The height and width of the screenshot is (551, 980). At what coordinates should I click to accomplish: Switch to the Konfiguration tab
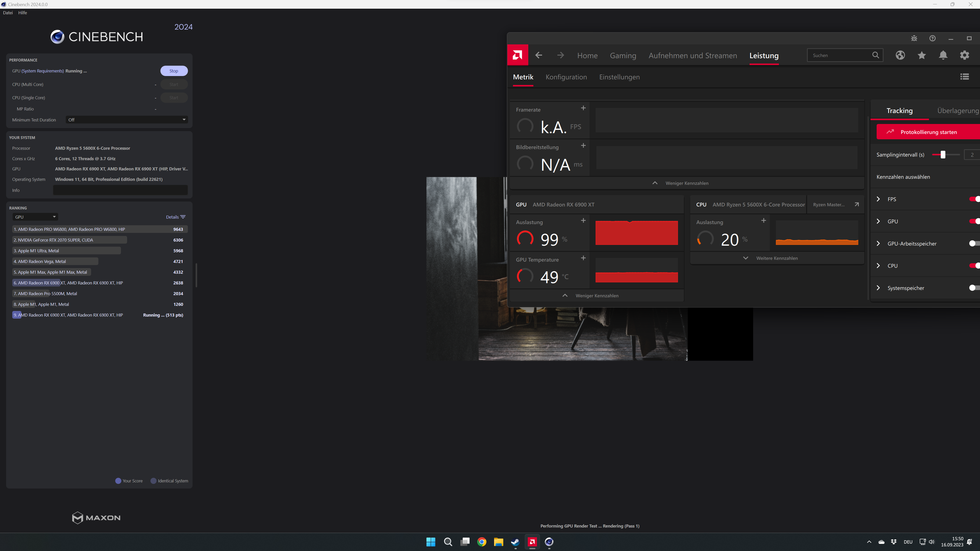click(x=566, y=77)
